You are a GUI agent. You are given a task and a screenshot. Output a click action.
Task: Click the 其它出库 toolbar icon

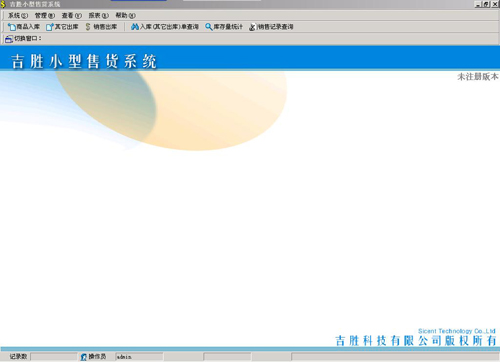[50, 27]
